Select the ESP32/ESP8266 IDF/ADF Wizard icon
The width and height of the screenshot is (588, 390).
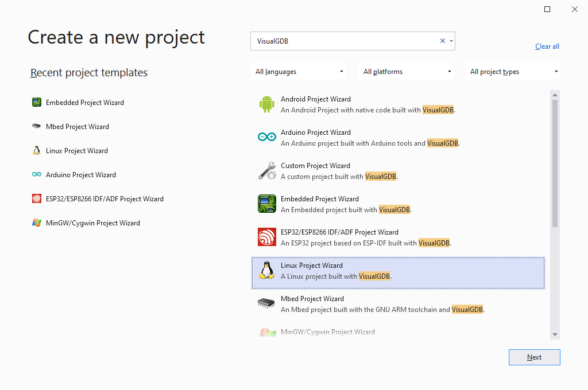click(266, 237)
